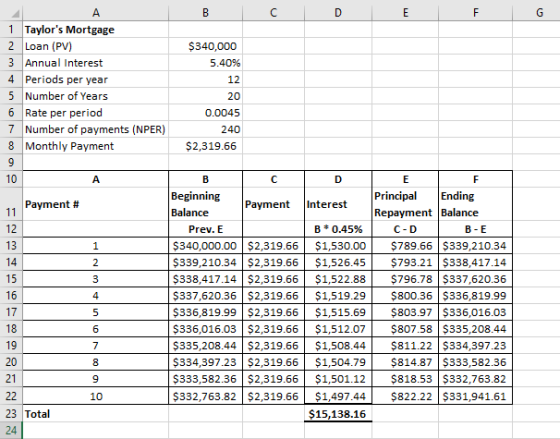Select the 'B - E' formula note
This screenshot has width=560, height=439.
tap(475, 229)
